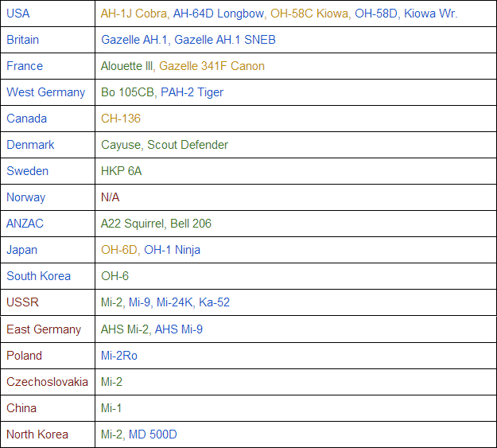Select the USSR row label

click(x=22, y=302)
